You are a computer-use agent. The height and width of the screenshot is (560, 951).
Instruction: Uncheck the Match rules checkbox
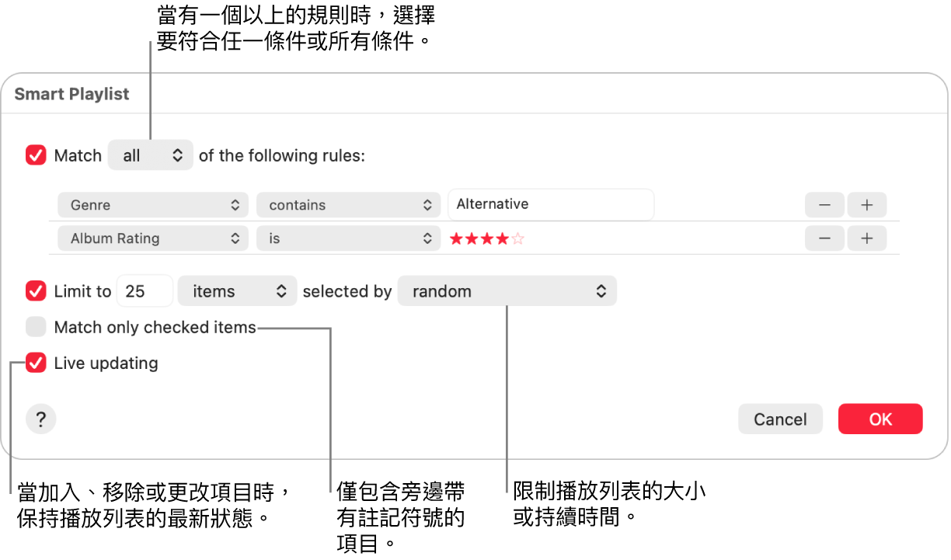[37, 155]
